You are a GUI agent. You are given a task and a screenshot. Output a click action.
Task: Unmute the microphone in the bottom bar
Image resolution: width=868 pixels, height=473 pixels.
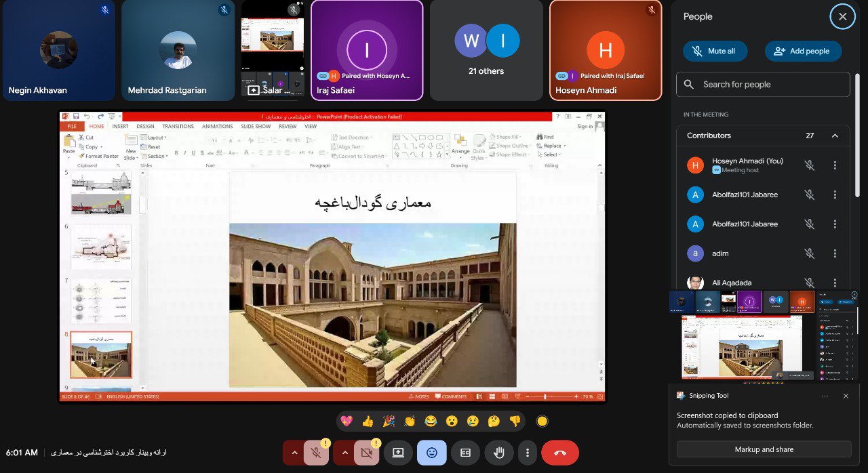pyautogui.click(x=316, y=453)
